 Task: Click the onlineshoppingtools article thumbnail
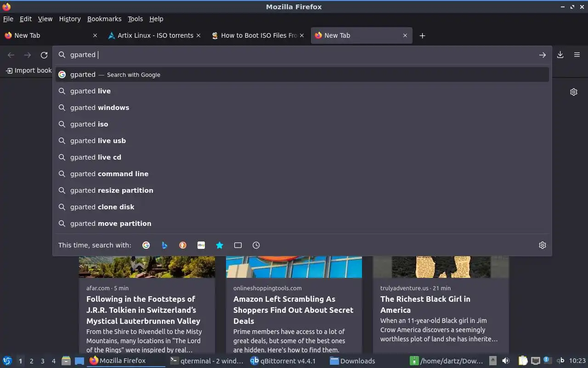[294, 267]
